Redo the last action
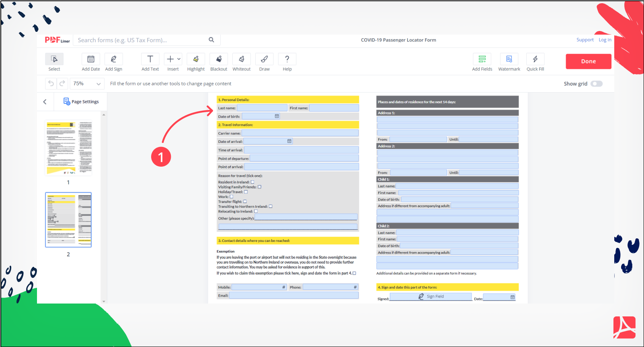Image resolution: width=644 pixels, height=347 pixels. (62, 83)
